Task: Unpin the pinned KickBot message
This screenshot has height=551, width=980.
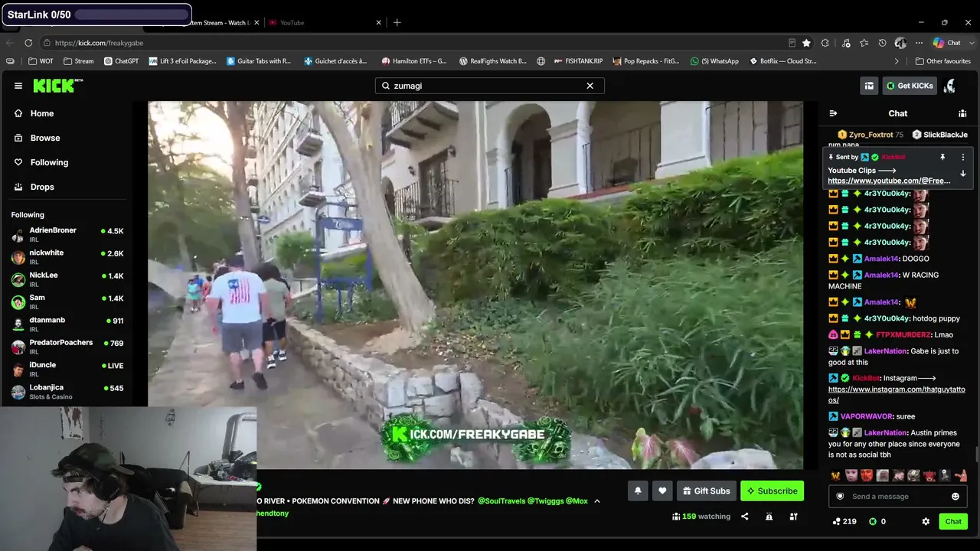Action: click(x=942, y=157)
